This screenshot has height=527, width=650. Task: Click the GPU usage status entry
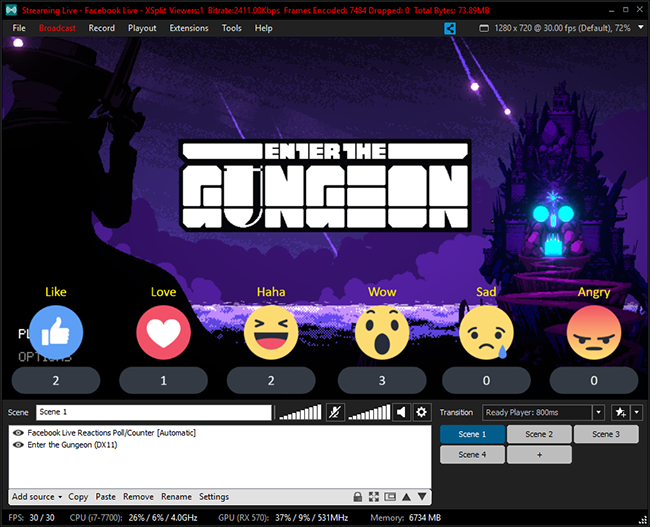point(283,518)
